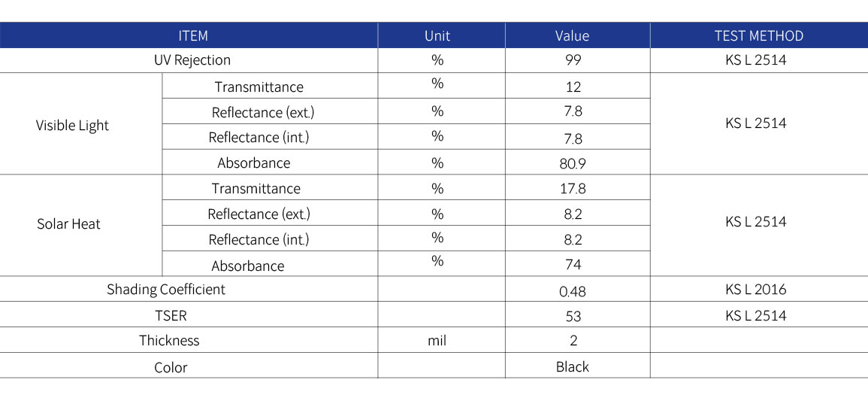Click the Thickness row label

[x=169, y=340]
